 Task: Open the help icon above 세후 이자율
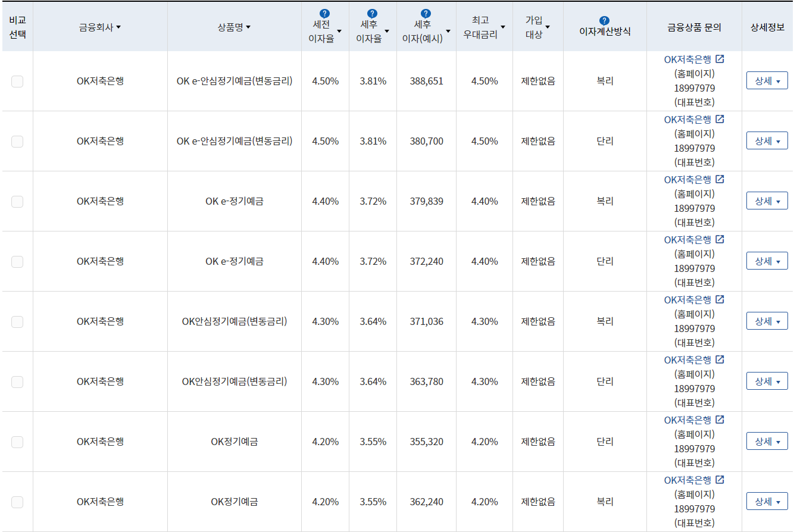pyautogui.click(x=372, y=13)
